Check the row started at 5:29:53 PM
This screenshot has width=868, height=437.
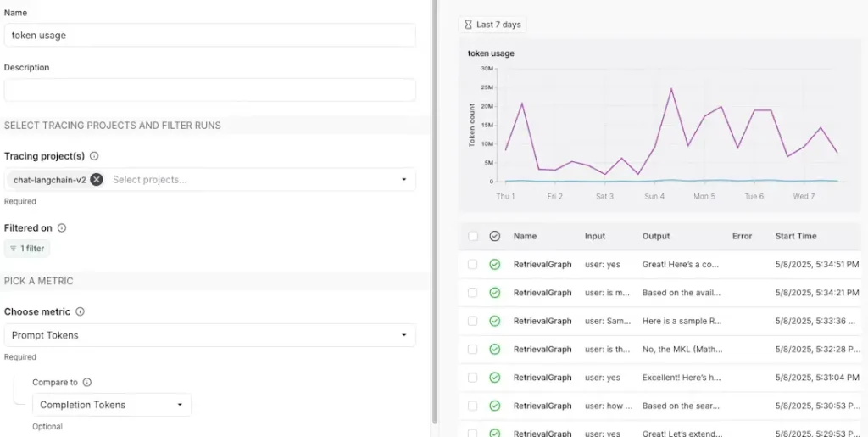coord(473,433)
